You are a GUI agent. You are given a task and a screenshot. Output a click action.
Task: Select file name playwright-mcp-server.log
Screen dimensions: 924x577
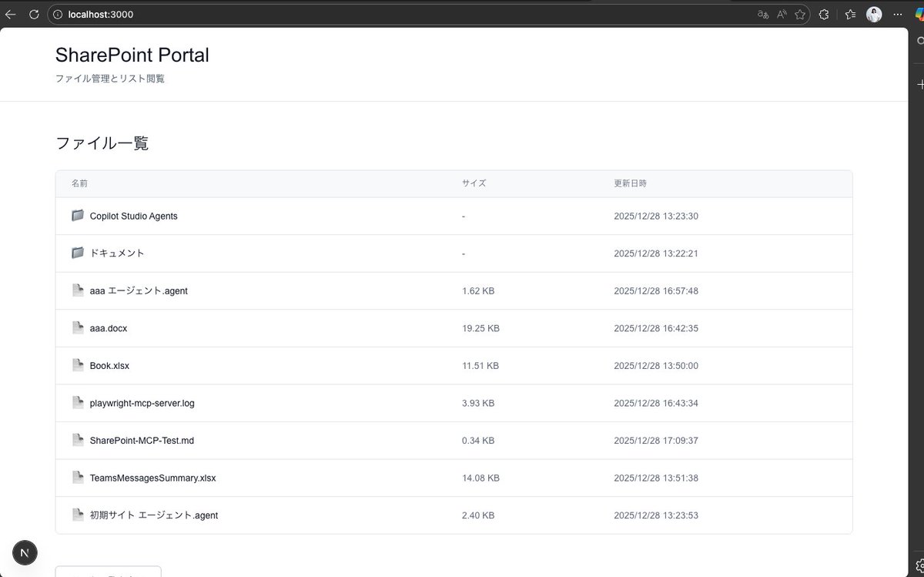click(x=142, y=403)
